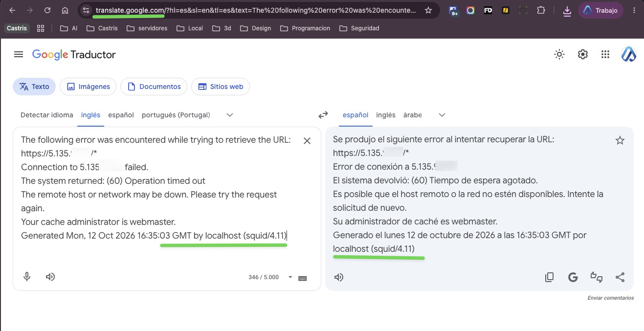Viewport: 644px width, 331px height.
Task: Go back with the browser back arrow
Action: click(x=12, y=10)
